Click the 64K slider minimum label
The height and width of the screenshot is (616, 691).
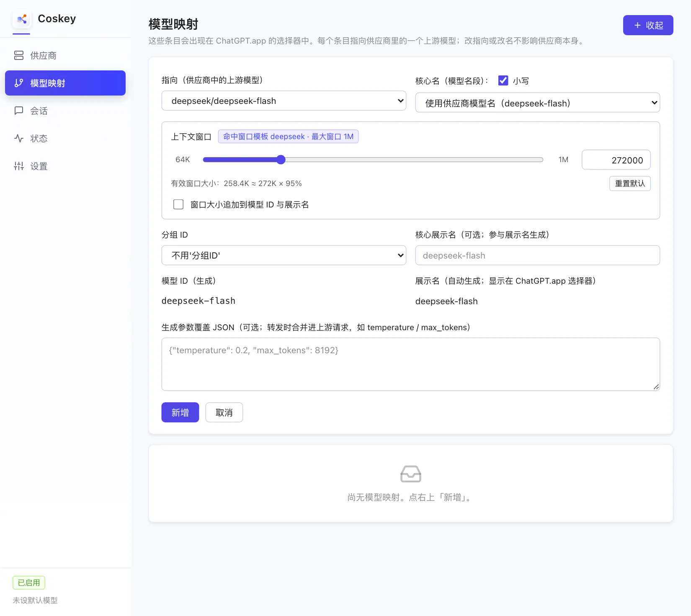pos(183,160)
